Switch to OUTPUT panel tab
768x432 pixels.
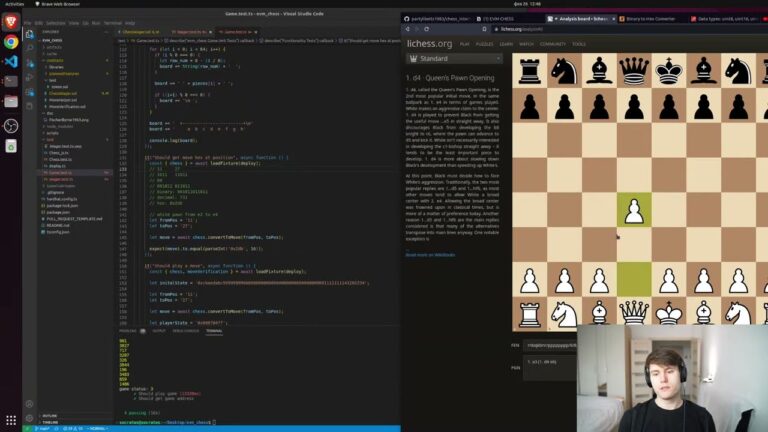159,331
